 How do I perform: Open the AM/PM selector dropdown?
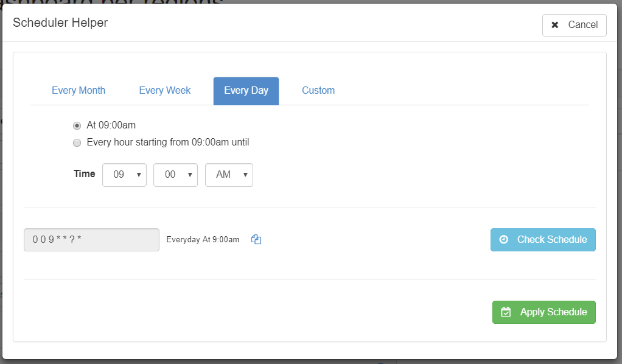[229, 175]
